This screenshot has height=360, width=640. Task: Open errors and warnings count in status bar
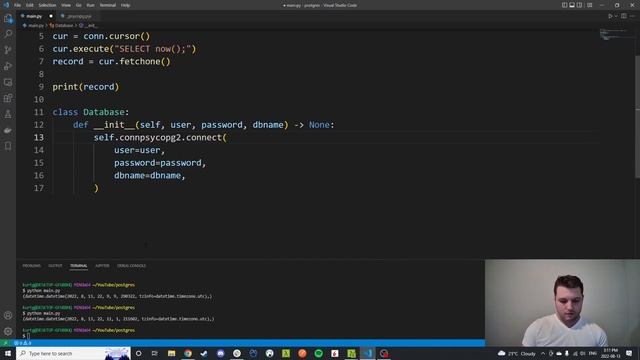click(x=23, y=343)
